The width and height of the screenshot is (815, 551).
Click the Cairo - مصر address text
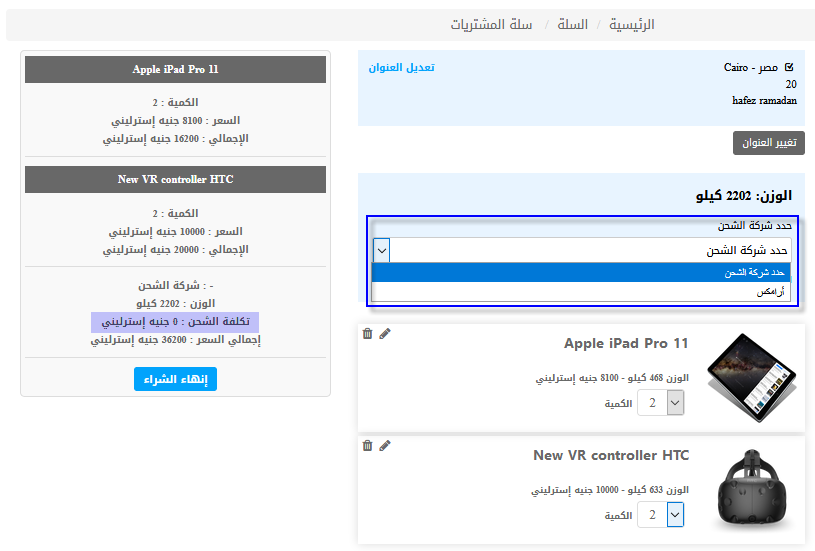click(751, 68)
